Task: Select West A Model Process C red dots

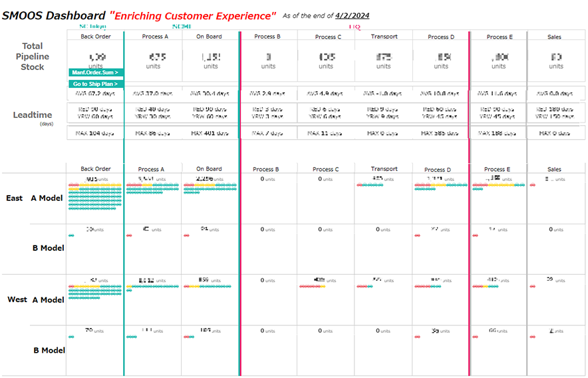Action: (x=313, y=286)
